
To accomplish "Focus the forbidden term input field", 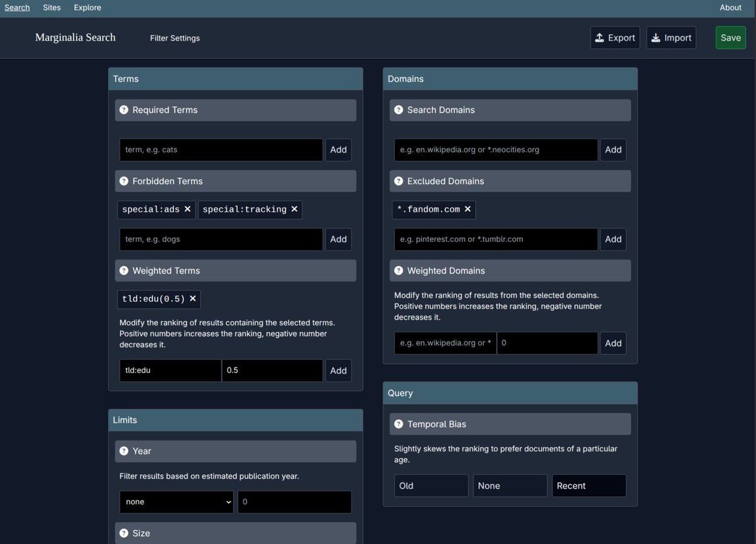I will click(x=221, y=239).
